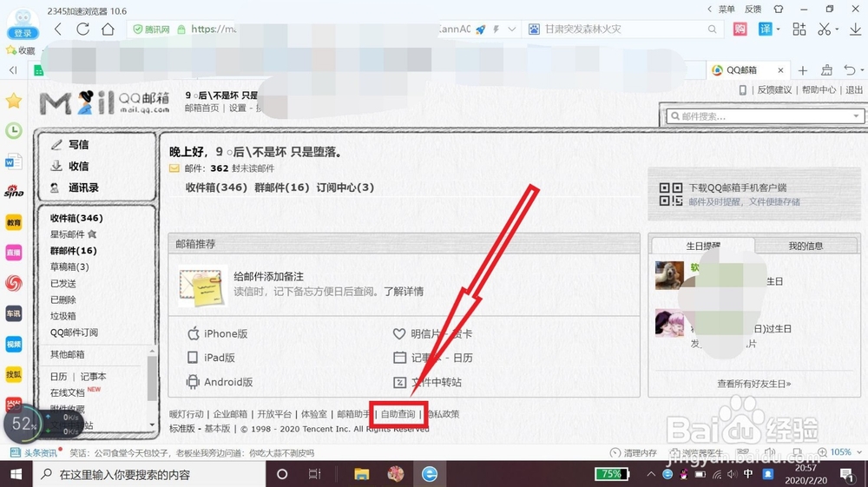Image resolution: width=868 pixels, height=487 pixels.
Task: Open 邮箱首页 link under nickname
Action: click(x=202, y=108)
